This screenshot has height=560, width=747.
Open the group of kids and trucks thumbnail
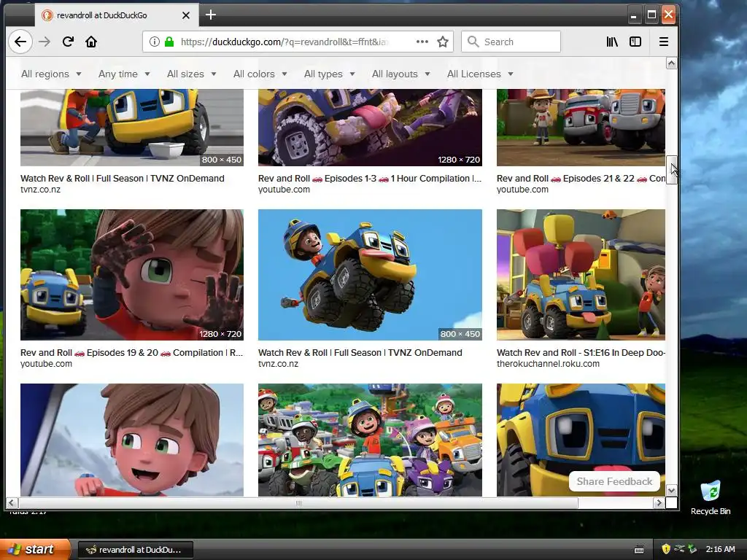point(370,440)
